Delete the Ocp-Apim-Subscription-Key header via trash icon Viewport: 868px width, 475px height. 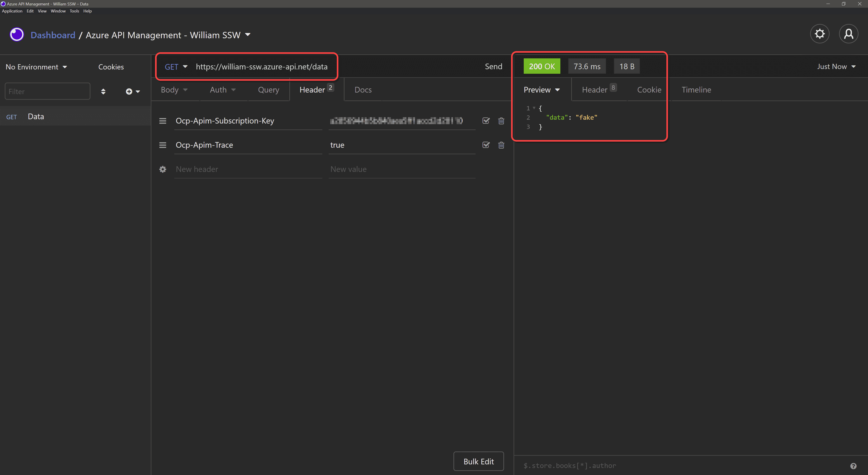point(501,121)
